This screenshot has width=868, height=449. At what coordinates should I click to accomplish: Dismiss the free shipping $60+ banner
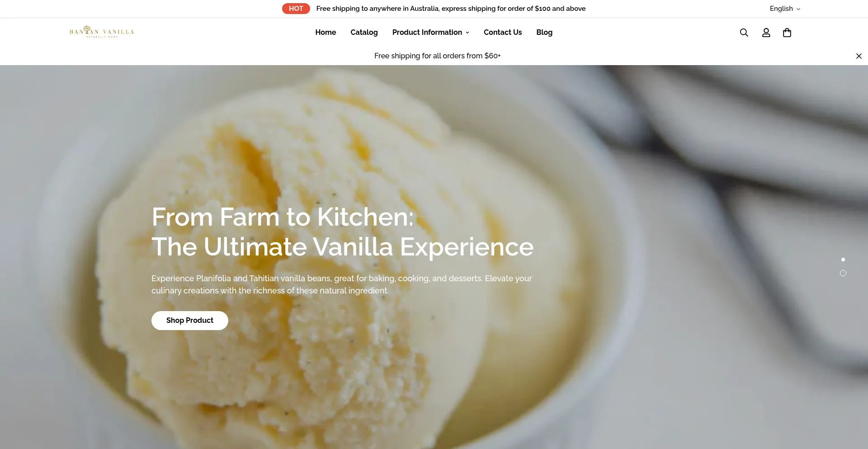coord(859,56)
